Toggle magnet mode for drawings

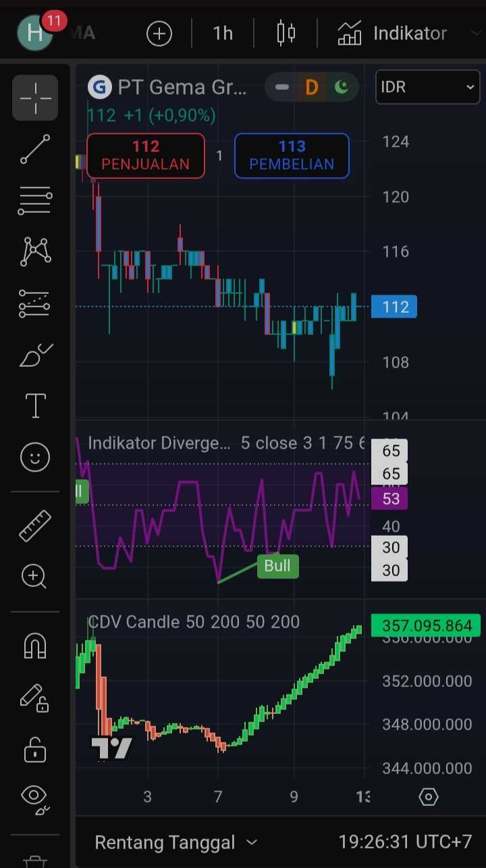tap(35, 646)
